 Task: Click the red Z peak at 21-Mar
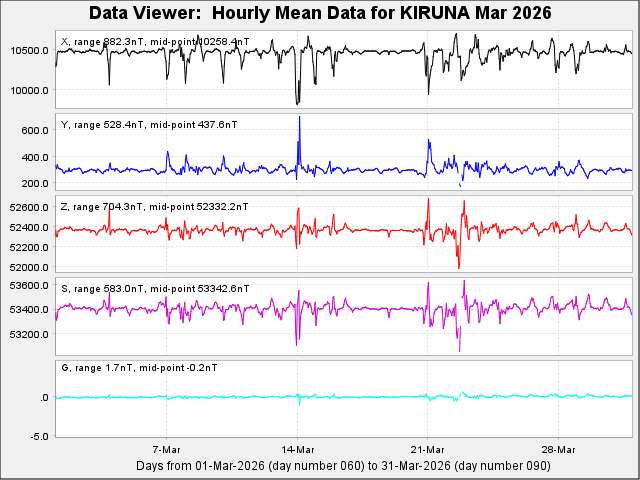(428, 200)
